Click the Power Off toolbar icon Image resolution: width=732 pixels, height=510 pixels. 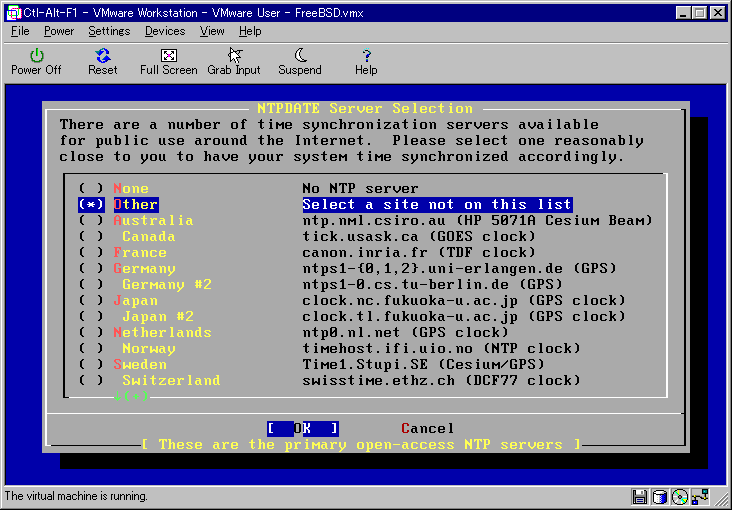click(36, 56)
